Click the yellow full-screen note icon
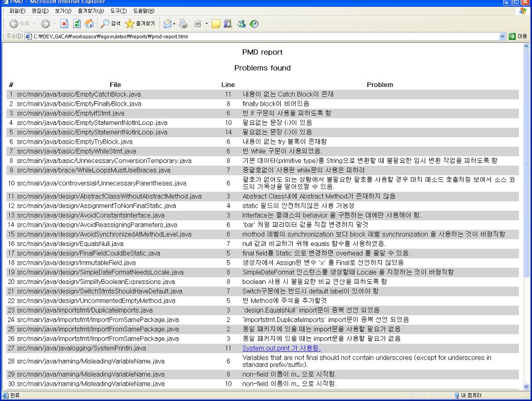Screen dimensions: 532x401 click(x=217, y=23)
